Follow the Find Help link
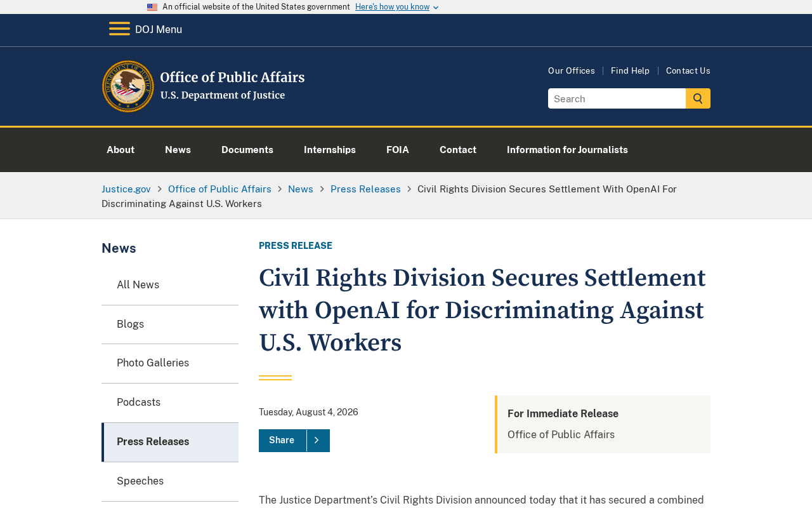 (630, 71)
